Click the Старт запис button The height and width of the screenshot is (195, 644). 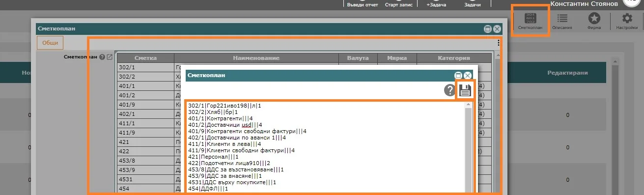(398, 4)
